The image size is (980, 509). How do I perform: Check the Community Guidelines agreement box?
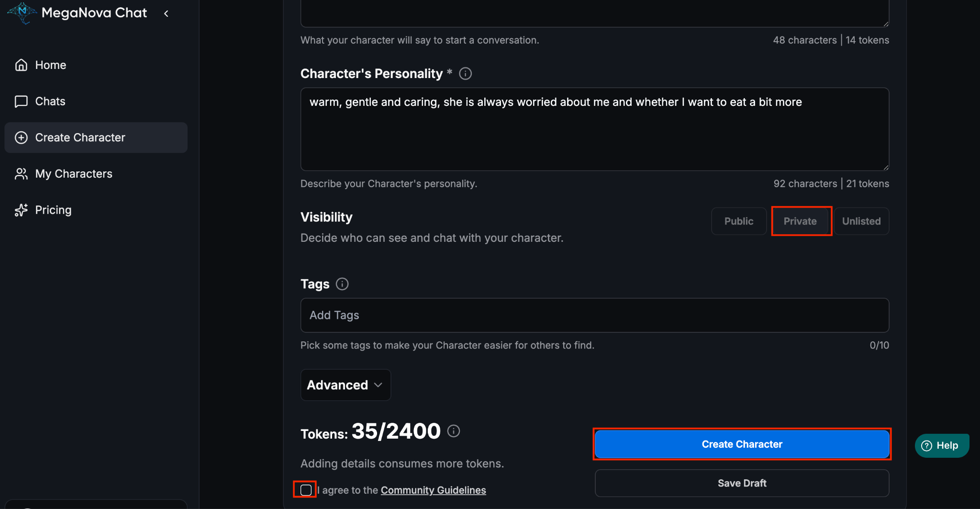(306, 490)
